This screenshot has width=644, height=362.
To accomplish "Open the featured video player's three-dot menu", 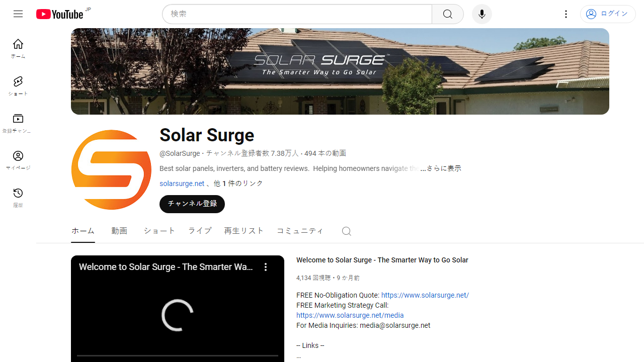I will pos(266,267).
